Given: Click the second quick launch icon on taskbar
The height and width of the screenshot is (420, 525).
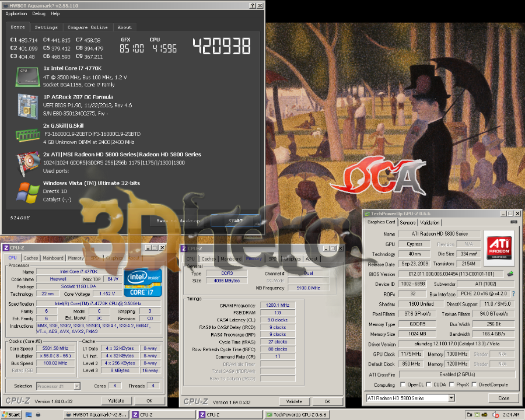Looking at the screenshot, I should pyautogui.click(x=38, y=415).
